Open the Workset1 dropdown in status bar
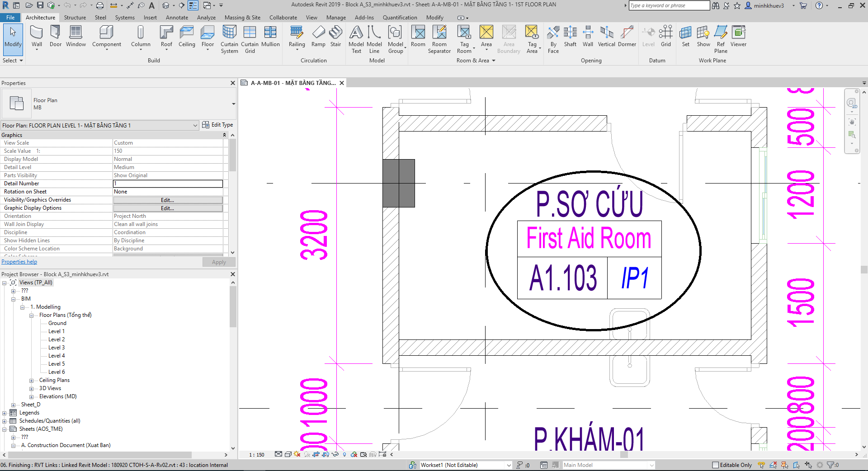 point(509,465)
